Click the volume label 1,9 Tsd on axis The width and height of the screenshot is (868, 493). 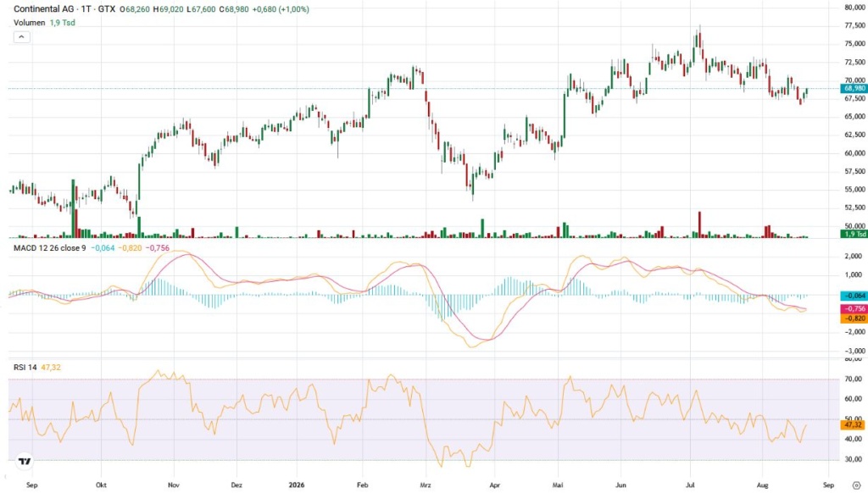[x=854, y=234]
